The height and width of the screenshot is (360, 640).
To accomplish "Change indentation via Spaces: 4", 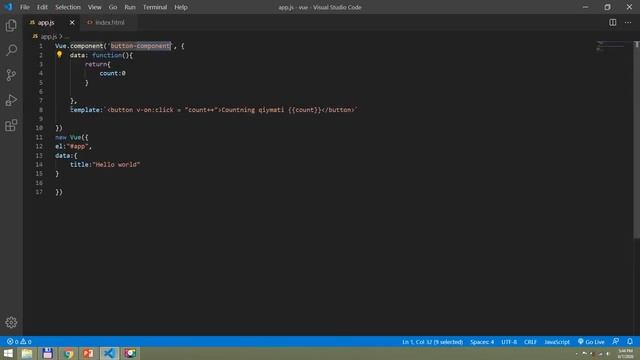I will click(482, 342).
